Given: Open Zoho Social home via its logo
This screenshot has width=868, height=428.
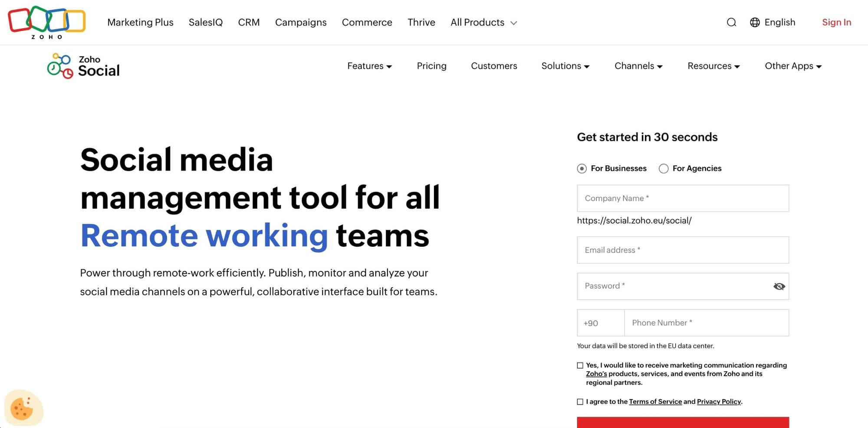Looking at the screenshot, I should (x=82, y=66).
